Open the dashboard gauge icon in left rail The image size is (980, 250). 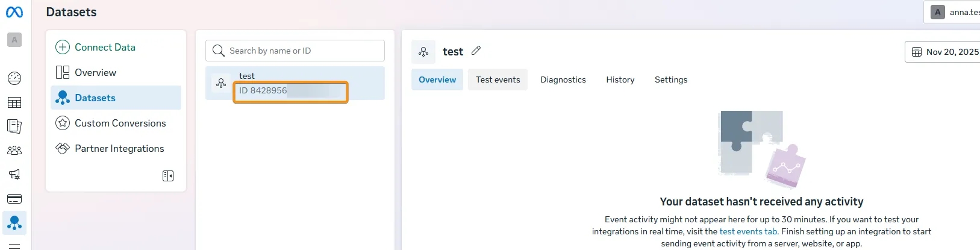click(14, 78)
